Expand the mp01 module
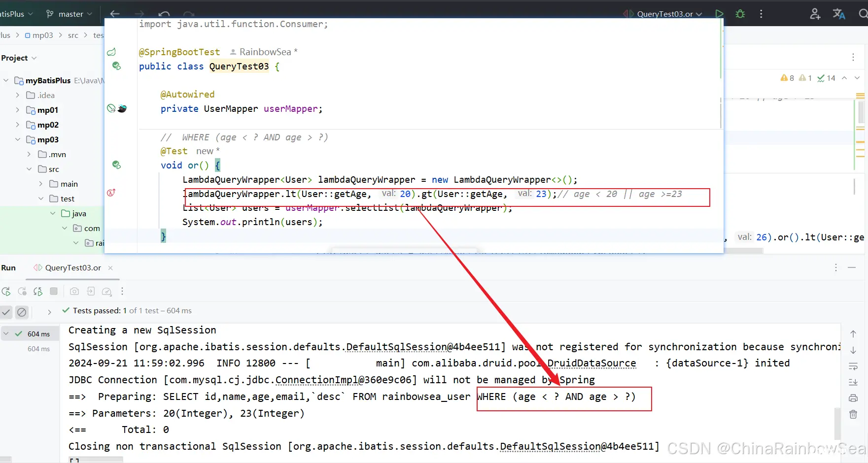Screen dimensions: 868x463 [x=18, y=110]
